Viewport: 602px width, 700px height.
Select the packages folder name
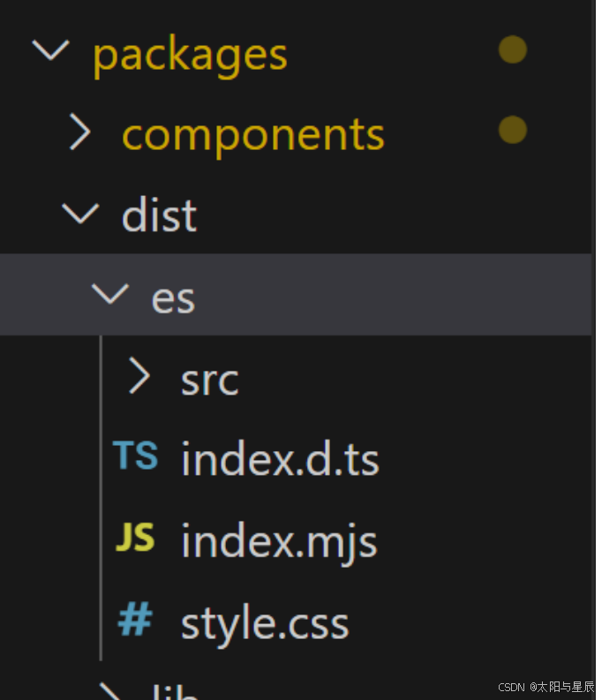pyautogui.click(x=190, y=56)
